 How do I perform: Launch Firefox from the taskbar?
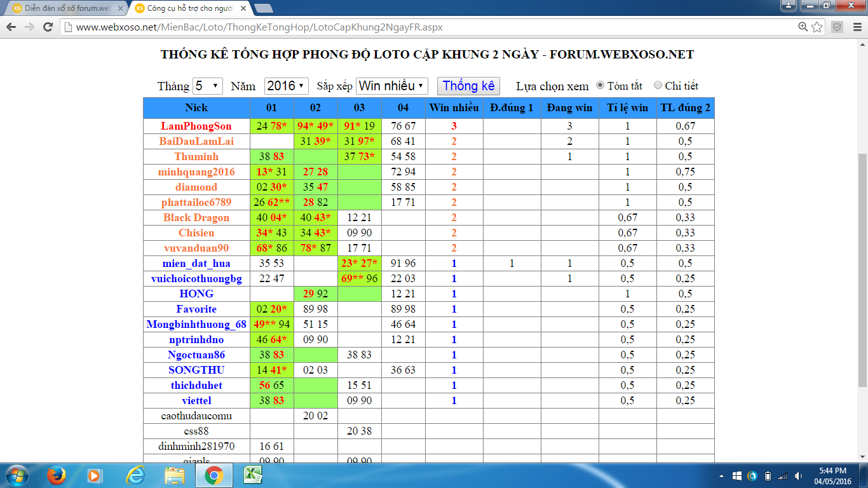pos(57,475)
